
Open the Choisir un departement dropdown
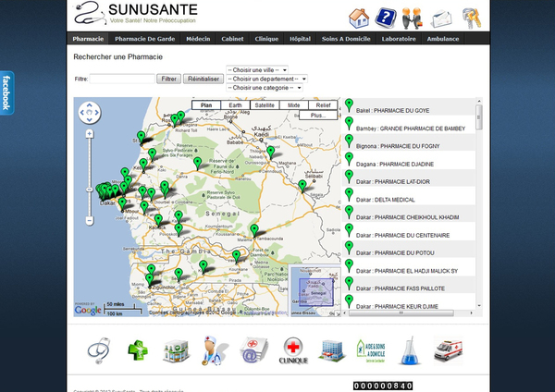tap(267, 79)
